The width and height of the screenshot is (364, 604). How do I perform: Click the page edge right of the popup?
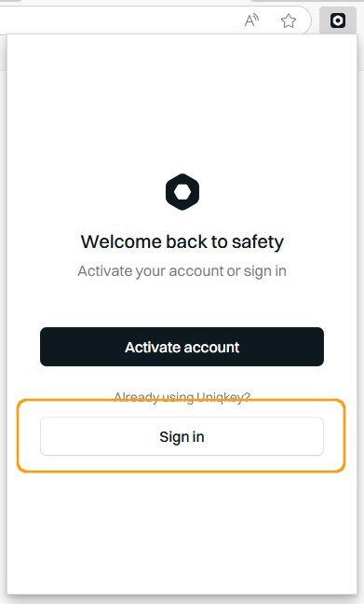point(361,309)
